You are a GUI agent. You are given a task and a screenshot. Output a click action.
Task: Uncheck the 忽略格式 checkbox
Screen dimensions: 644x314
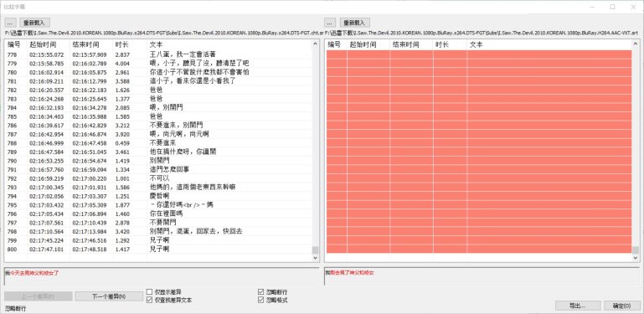point(260,300)
